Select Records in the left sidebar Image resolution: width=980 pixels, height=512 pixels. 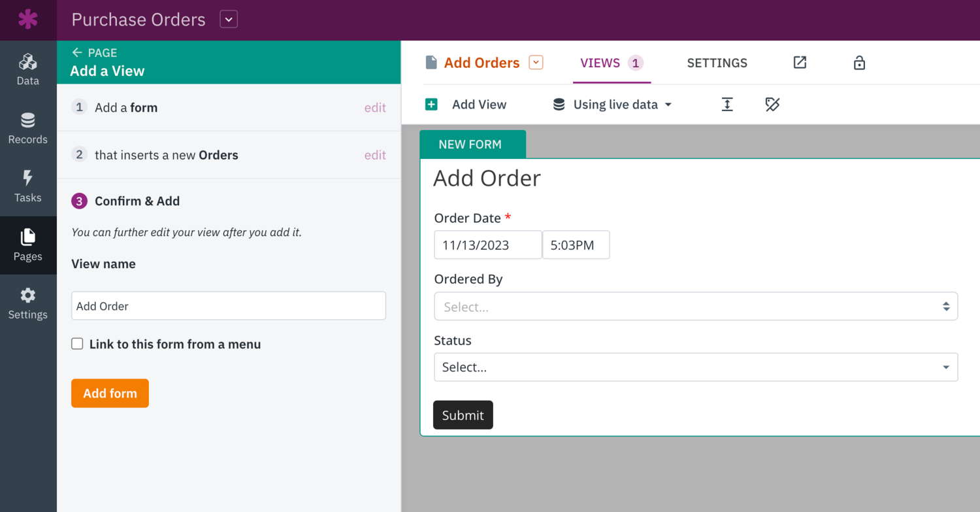coord(28,128)
